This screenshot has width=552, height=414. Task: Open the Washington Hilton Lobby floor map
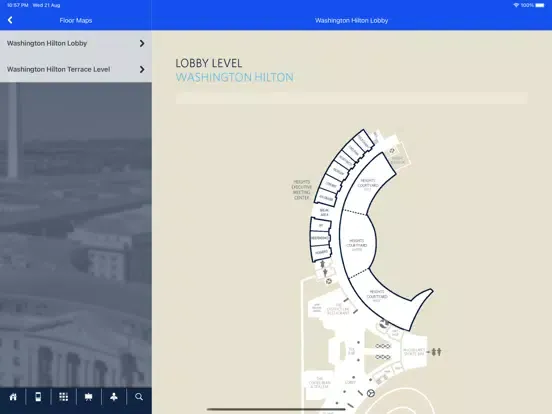[76, 43]
